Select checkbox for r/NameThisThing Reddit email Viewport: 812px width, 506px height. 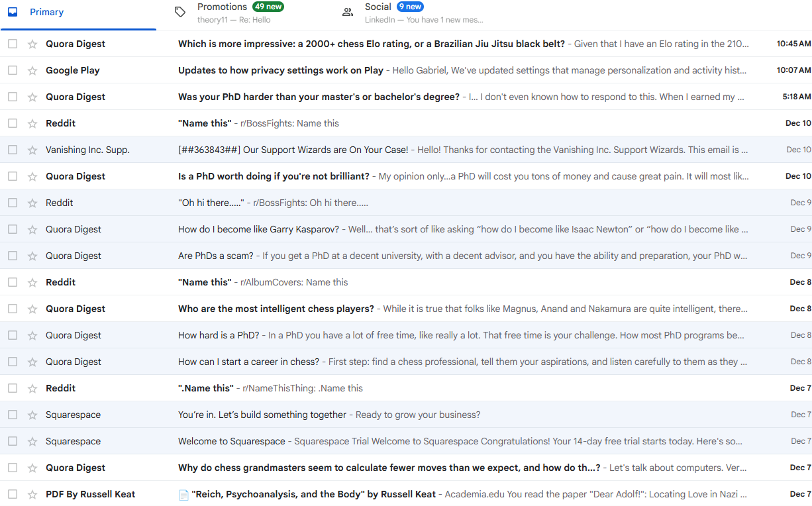pos(13,388)
